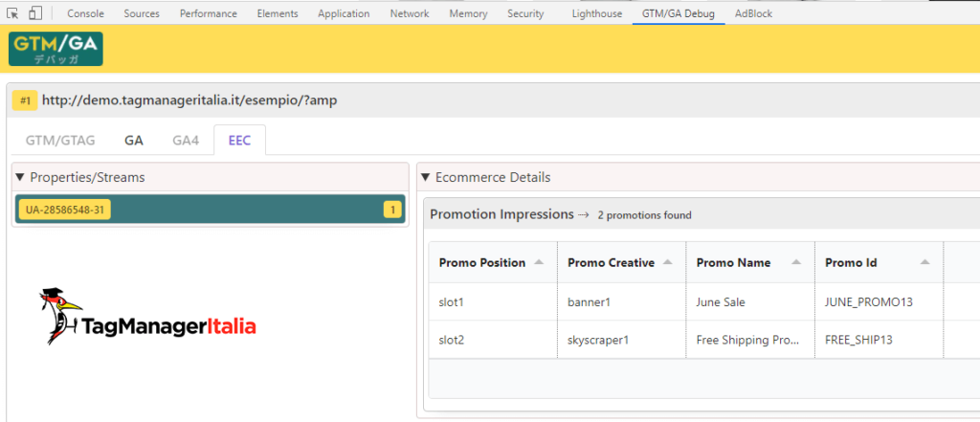Screen dimensions: 980x422
Task: Open the GTM/GTAG tab
Action: [x=60, y=140]
